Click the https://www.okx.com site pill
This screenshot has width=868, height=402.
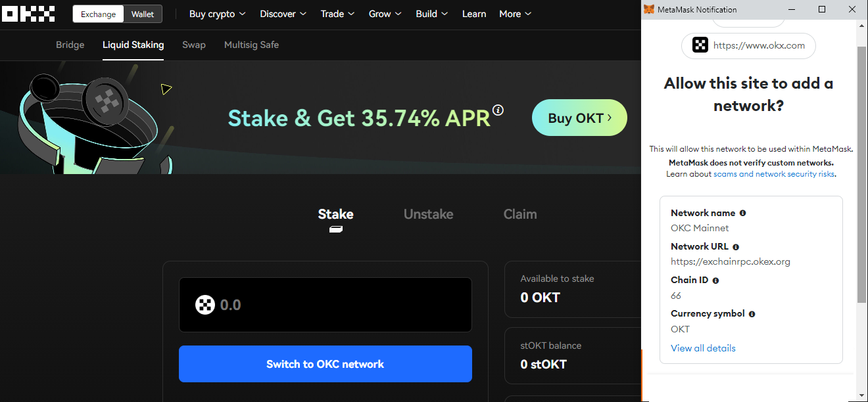pyautogui.click(x=748, y=45)
